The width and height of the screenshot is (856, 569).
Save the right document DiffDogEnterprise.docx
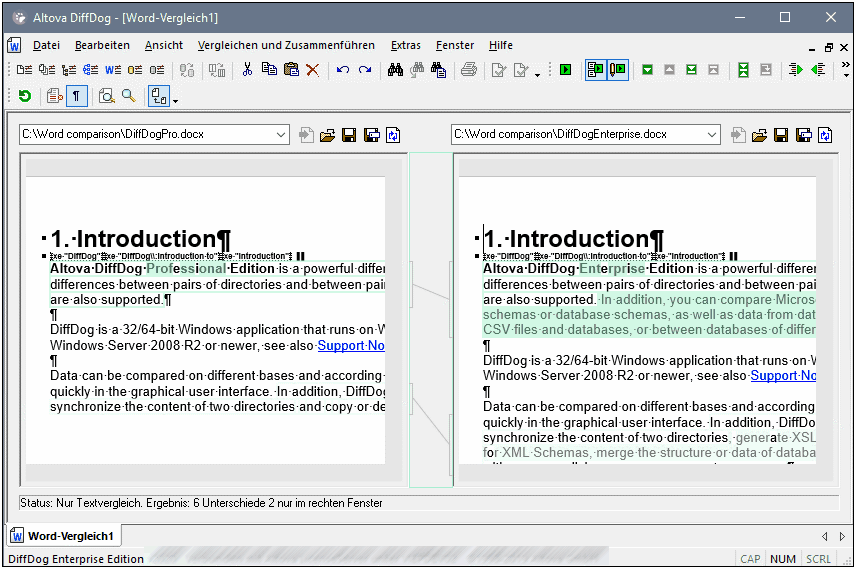[781, 135]
